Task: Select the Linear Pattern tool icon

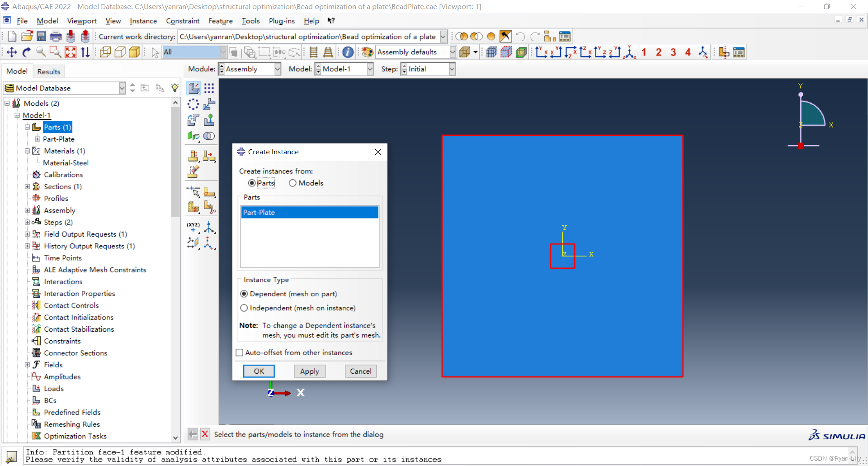Action: [209, 88]
